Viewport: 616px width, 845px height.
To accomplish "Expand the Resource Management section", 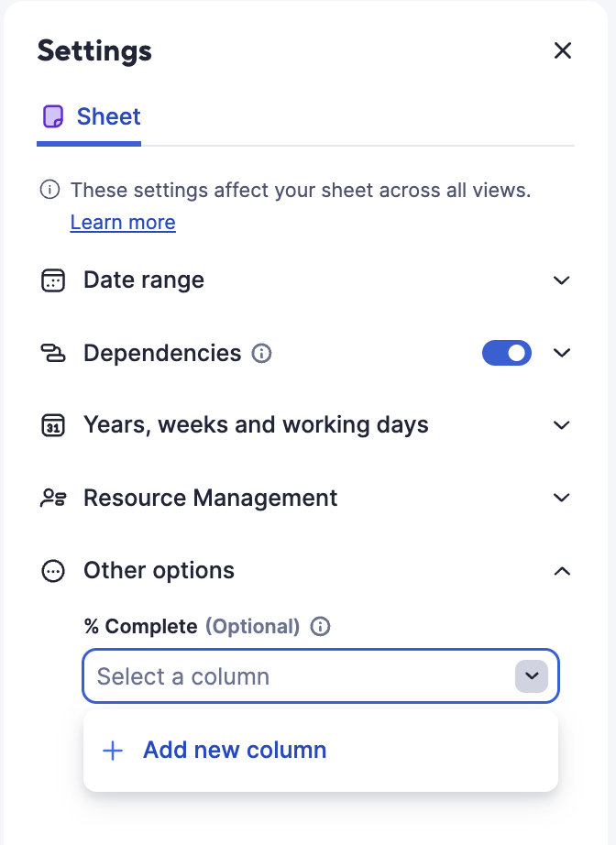I will 562,498.
